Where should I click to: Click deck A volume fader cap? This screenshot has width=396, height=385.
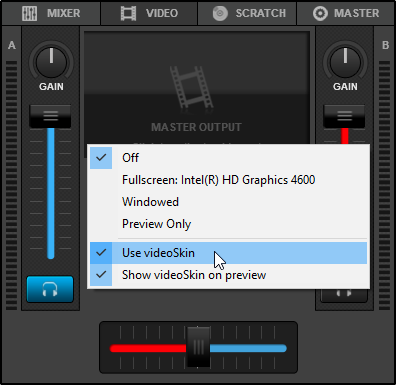click(x=50, y=116)
